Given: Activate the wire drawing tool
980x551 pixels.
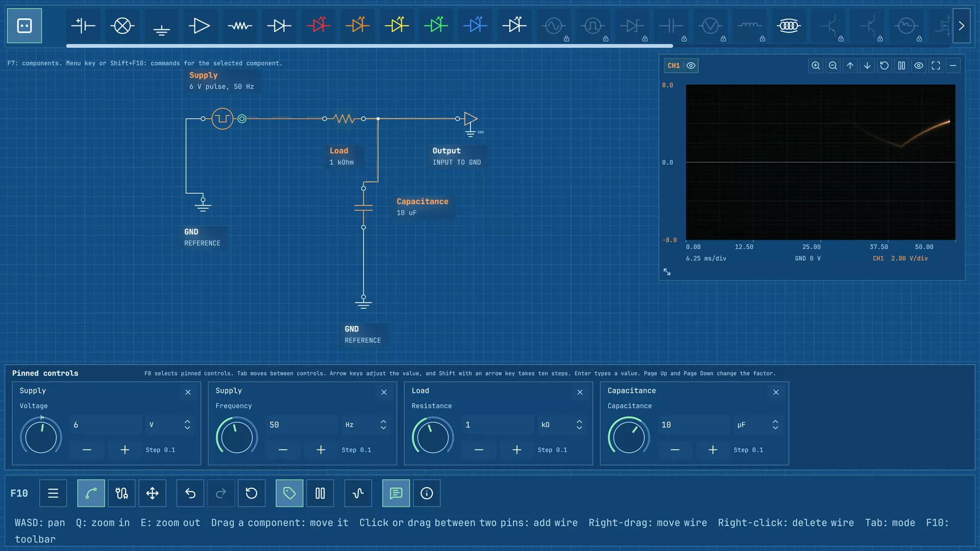Looking at the screenshot, I should click(91, 493).
